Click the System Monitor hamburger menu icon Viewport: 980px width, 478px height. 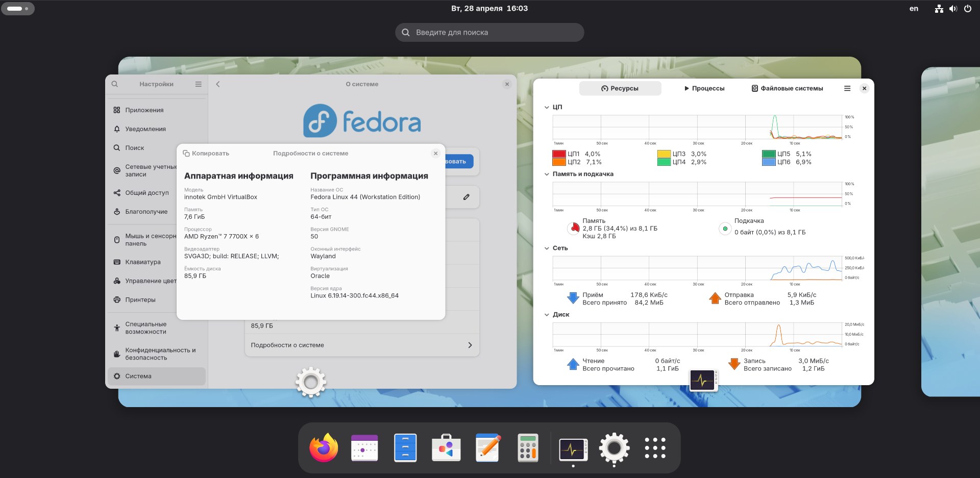click(847, 88)
